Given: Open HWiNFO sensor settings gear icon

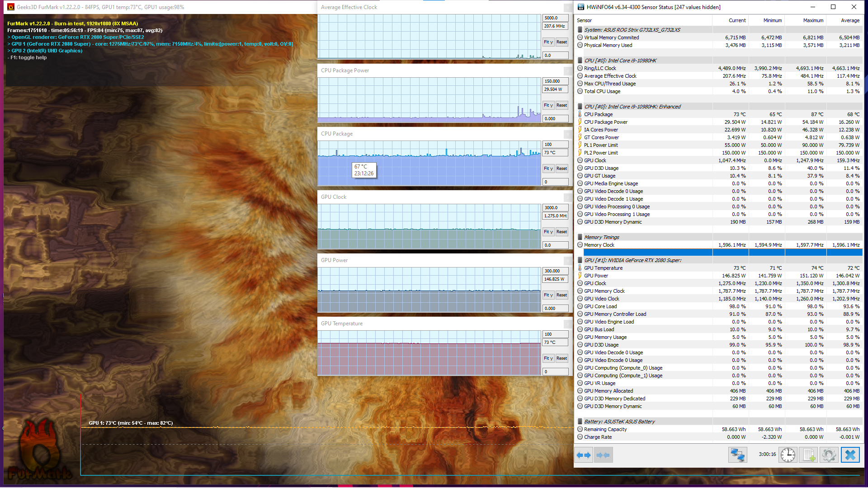Looking at the screenshot, I should pos(829,455).
